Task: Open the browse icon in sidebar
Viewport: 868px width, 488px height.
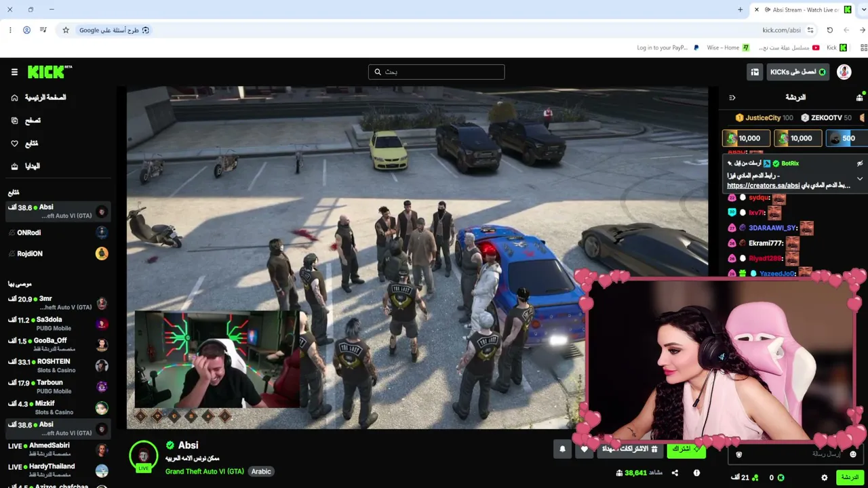Action: tap(14, 121)
